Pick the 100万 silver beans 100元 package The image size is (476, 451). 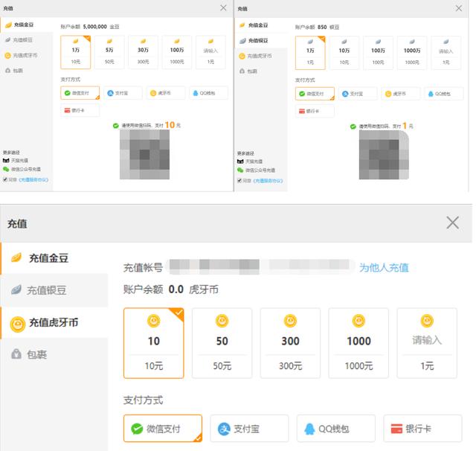click(378, 53)
